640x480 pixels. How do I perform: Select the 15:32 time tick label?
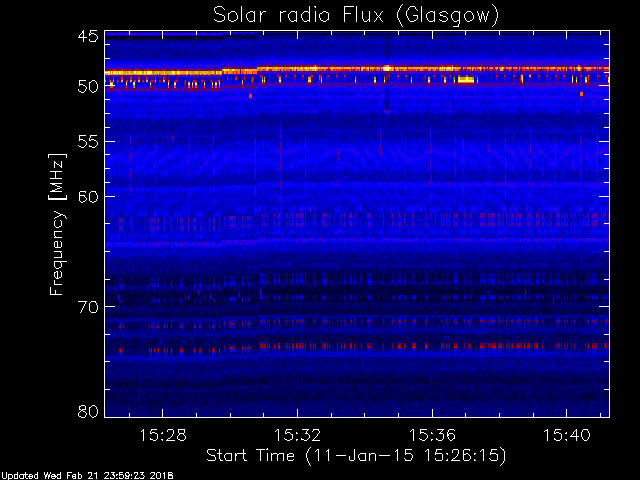[x=301, y=435]
